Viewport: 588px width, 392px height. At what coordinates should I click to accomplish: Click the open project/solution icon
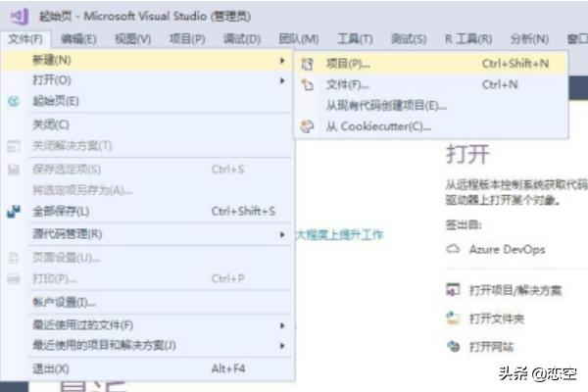tap(453, 290)
